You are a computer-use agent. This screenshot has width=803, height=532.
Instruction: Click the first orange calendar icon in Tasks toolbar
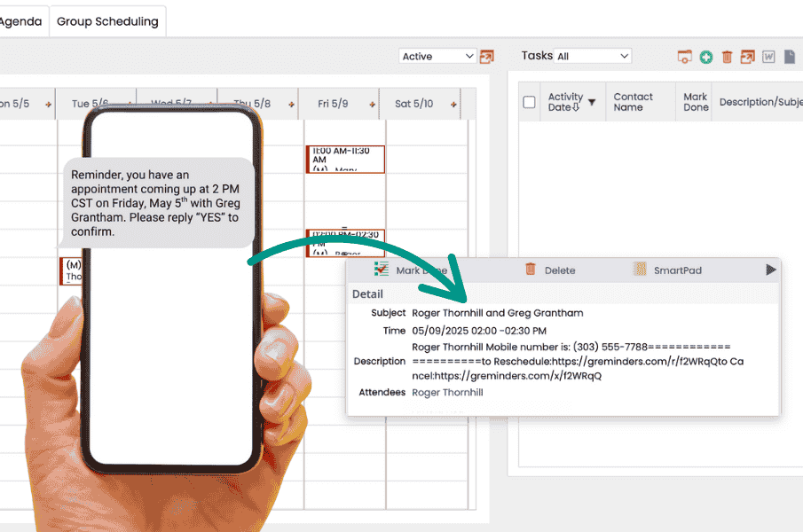pyautogui.click(x=684, y=57)
